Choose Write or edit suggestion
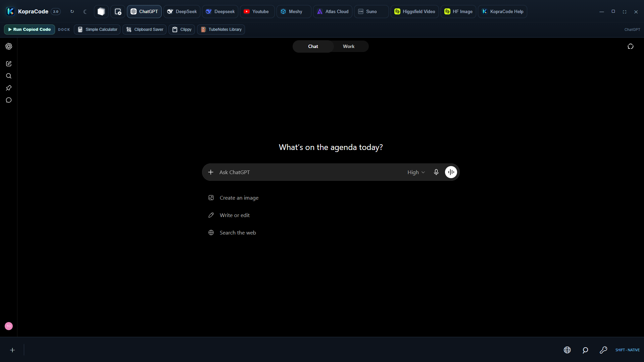Image resolution: width=644 pixels, height=362 pixels. [229, 215]
